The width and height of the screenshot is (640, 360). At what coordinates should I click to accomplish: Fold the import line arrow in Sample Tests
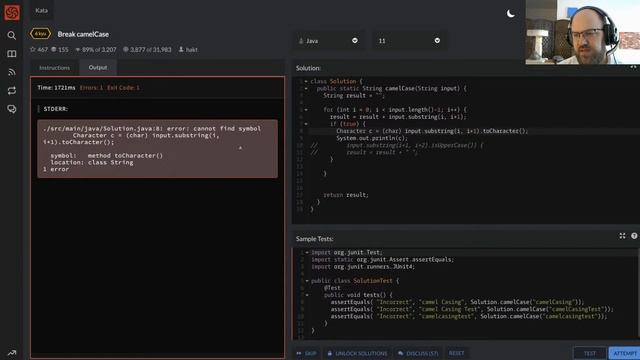pos(307,252)
